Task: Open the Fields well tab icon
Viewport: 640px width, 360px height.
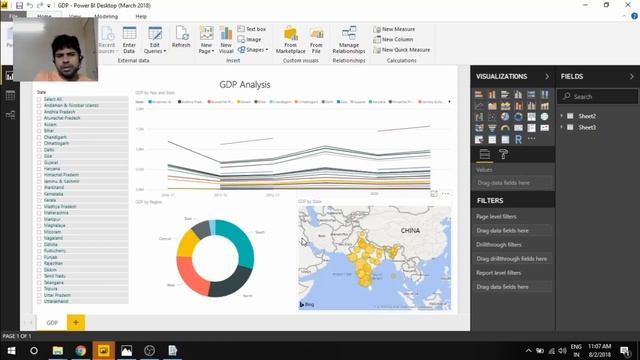Action: (x=485, y=154)
